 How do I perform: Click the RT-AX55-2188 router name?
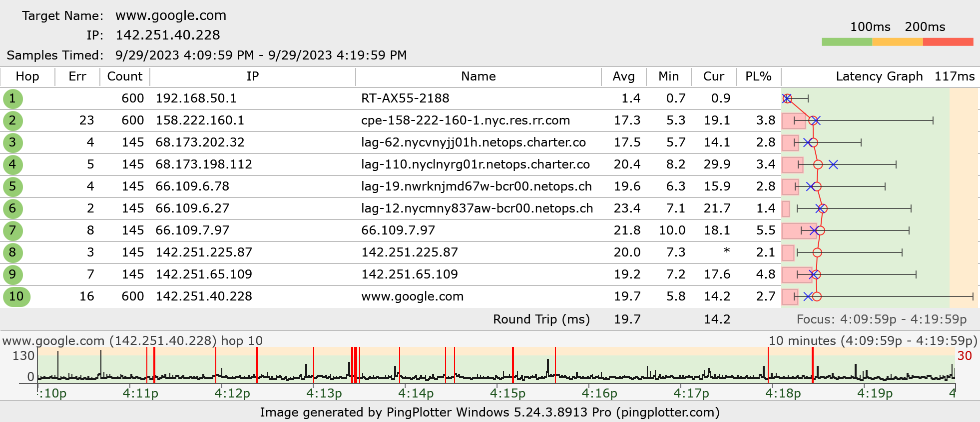(405, 98)
